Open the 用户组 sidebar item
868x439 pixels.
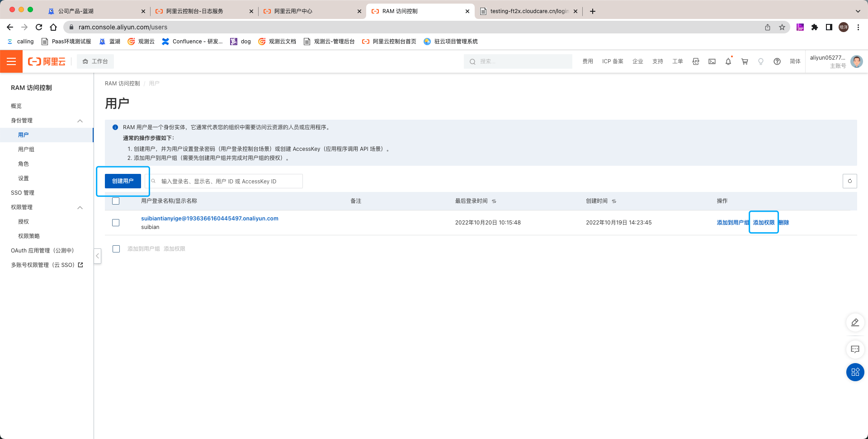(x=26, y=149)
